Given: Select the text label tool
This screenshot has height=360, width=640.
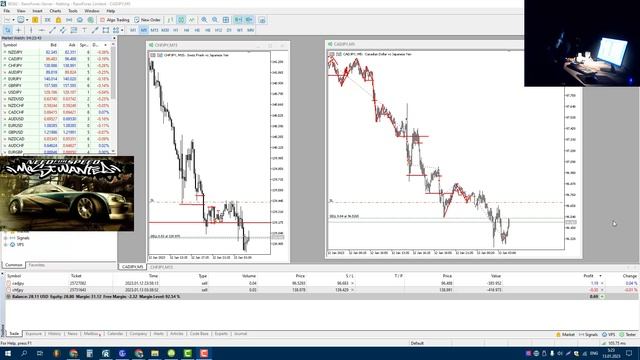Looking at the screenshot, I should coord(84,30).
